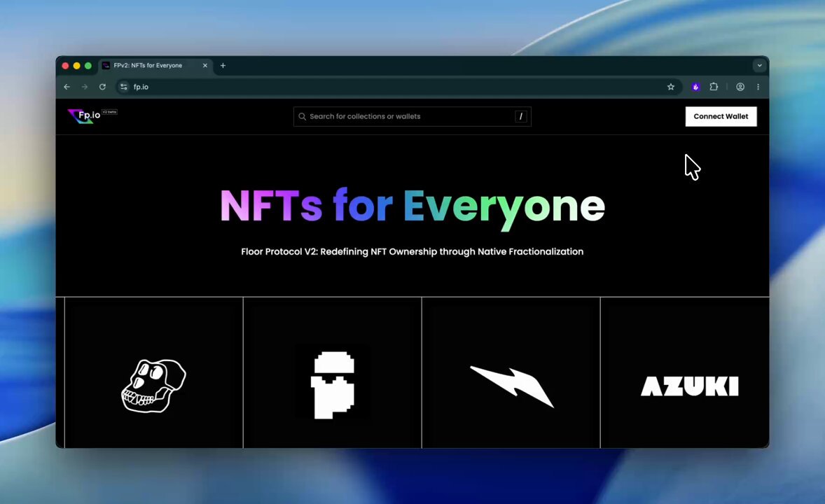Click the green fullscreen window button
Image resolution: width=825 pixels, height=504 pixels.
pos(88,66)
